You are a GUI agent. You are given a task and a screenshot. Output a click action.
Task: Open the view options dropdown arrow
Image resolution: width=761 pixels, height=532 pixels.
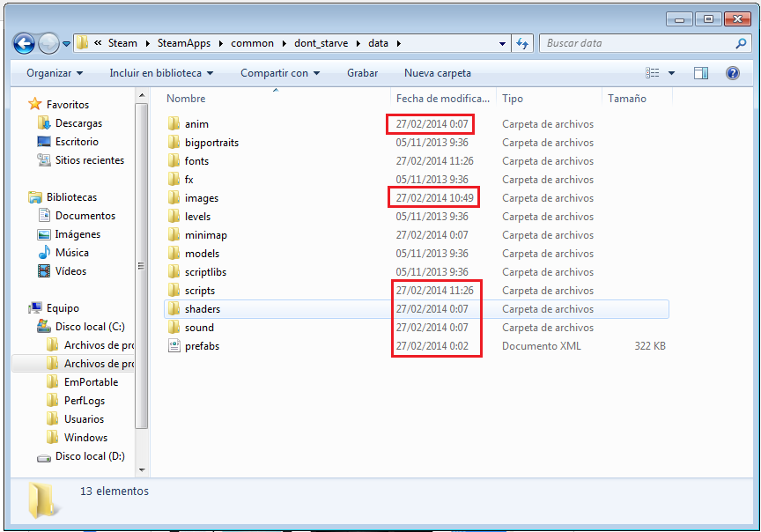pyautogui.click(x=672, y=73)
